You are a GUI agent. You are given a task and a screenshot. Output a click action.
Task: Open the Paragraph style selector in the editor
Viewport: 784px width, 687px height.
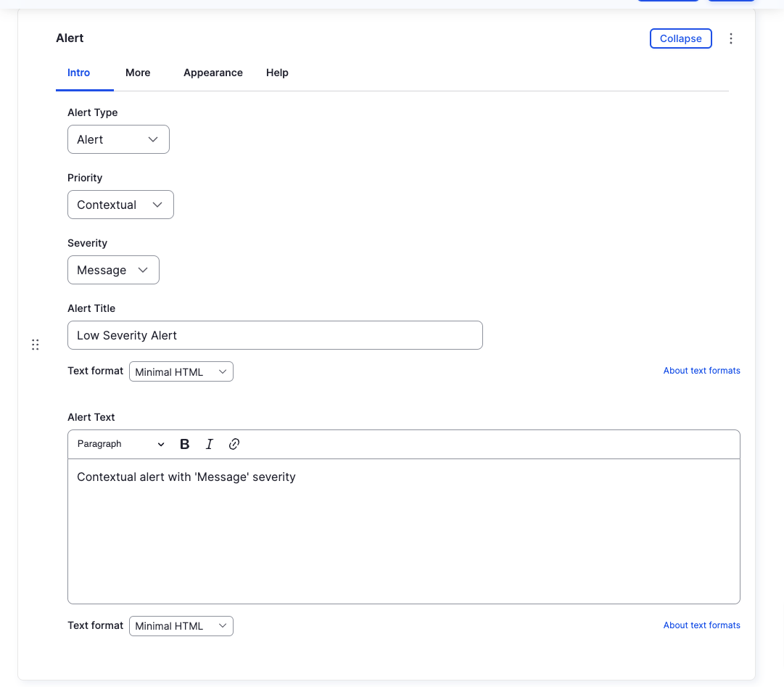[120, 443]
